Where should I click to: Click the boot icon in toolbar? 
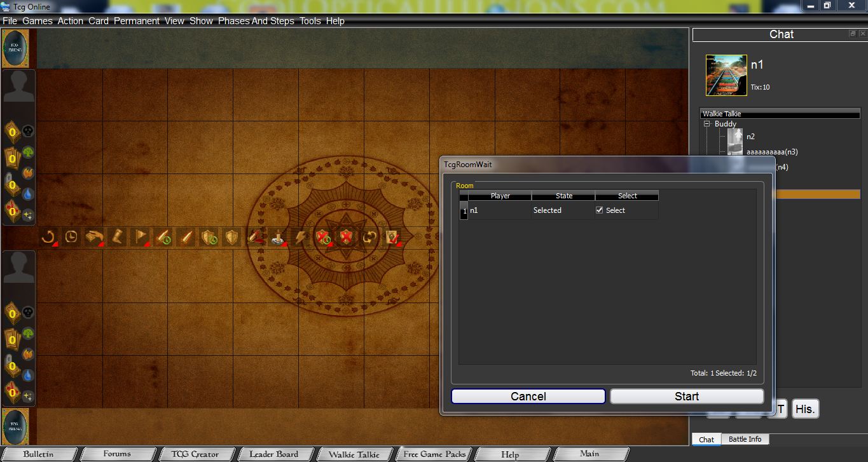tap(117, 237)
